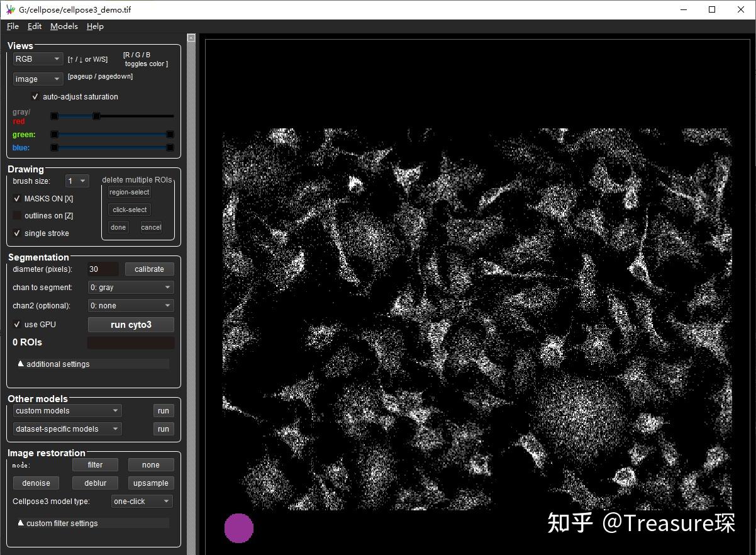Screen dimensions: 756x555
Task: Open the RGB color view dropdown
Action: [x=38, y=59]
